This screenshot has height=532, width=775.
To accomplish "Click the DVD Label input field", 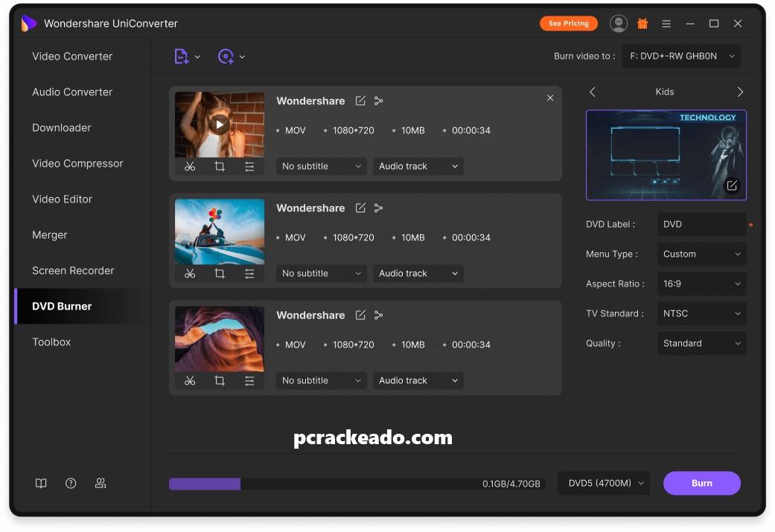I will (x=700, y=225).
